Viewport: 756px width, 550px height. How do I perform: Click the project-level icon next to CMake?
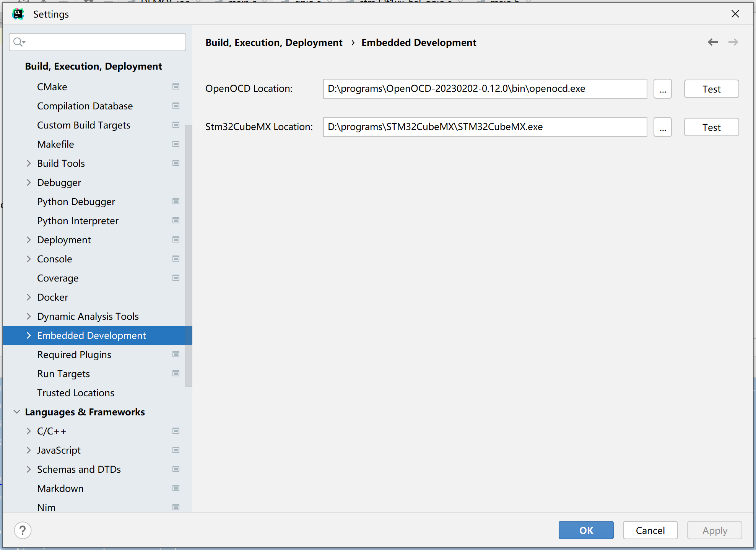click(x=176, y=87)
